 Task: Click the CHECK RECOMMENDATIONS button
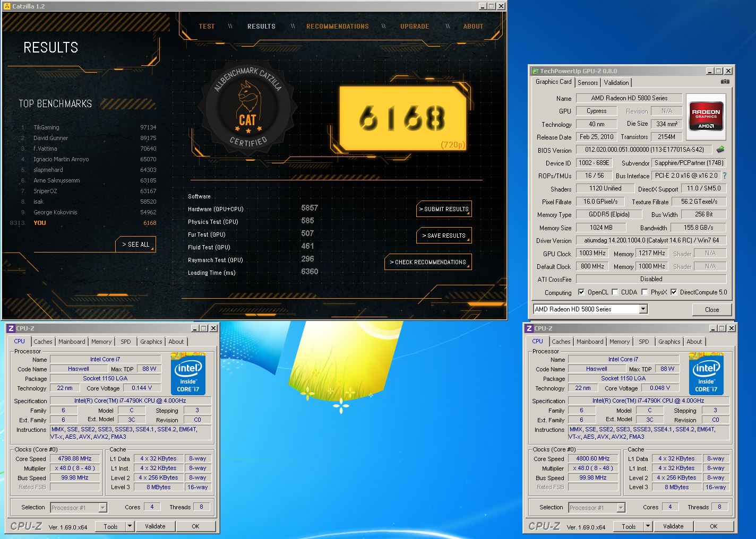click(x=428, y=262)
